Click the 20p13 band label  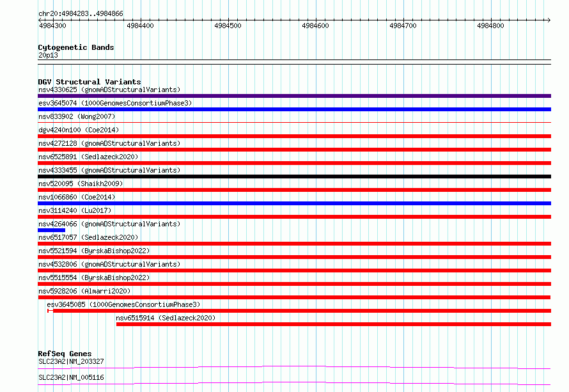tap(48, 55)
